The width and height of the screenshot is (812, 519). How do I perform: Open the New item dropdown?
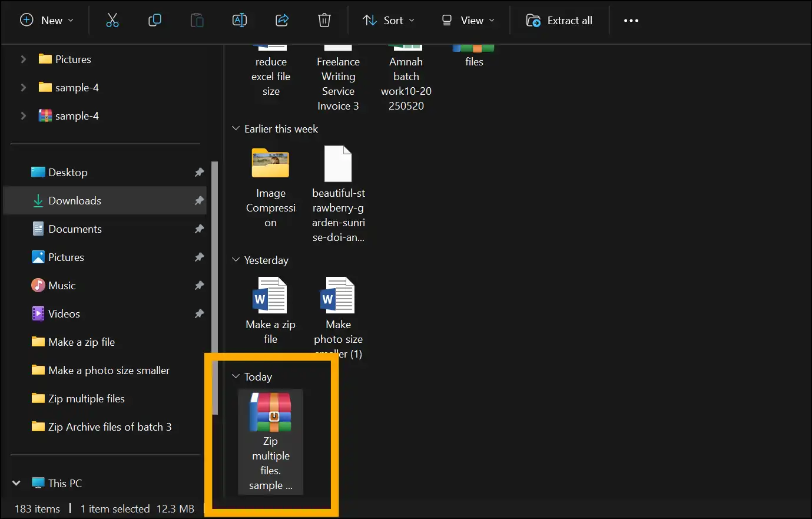(47, 21)
